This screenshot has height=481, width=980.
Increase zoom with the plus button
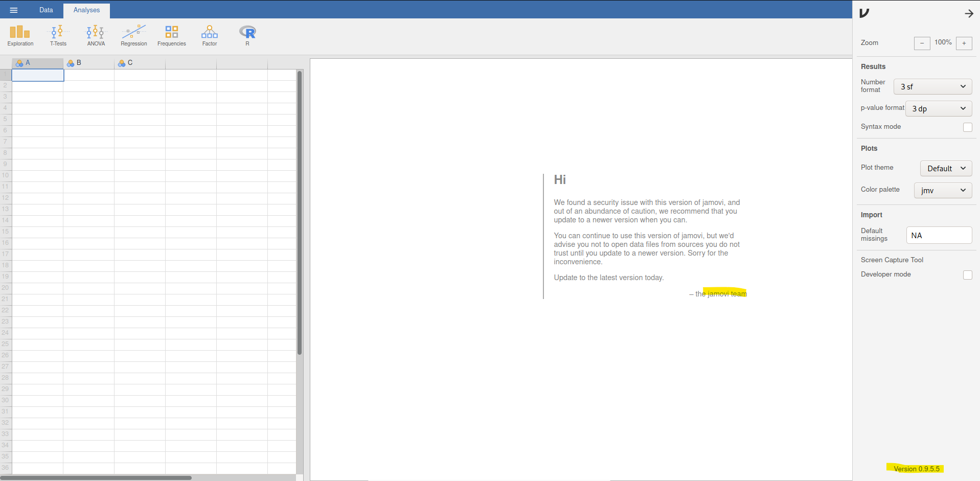[x=964, y=43]
